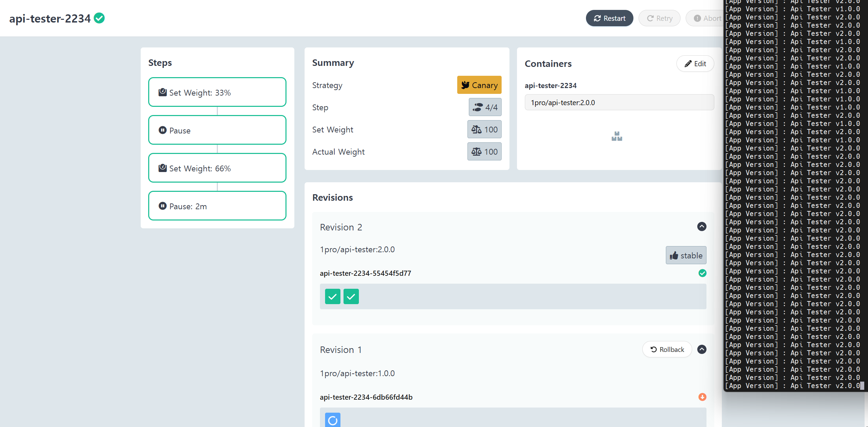Collapse the Revision 1 section
868x427 pixels.
702,349
